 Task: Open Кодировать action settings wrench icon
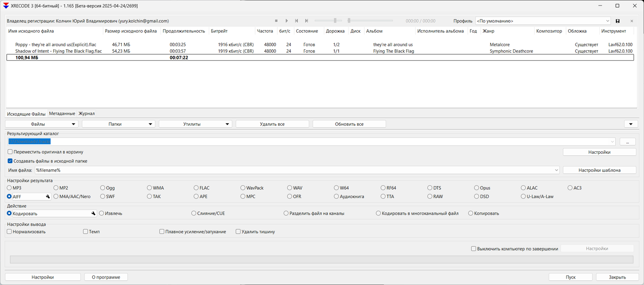point(93,213)
